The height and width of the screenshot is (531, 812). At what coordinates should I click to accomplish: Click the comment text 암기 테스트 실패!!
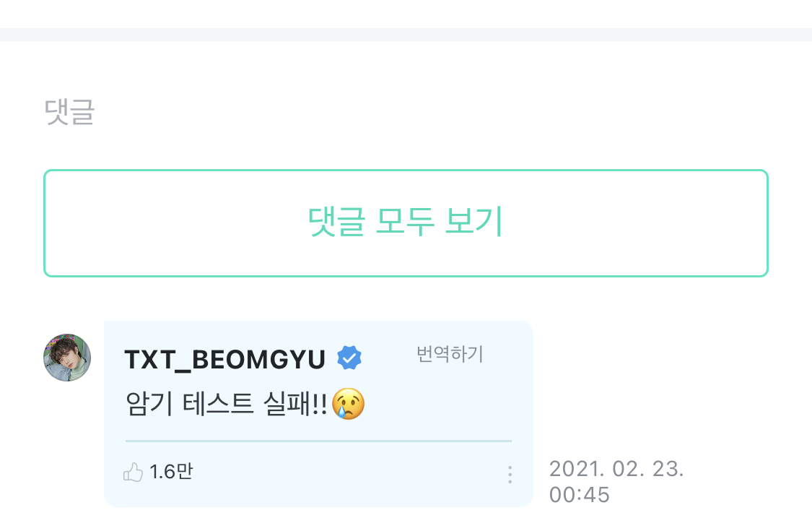[x=227, y=403]
